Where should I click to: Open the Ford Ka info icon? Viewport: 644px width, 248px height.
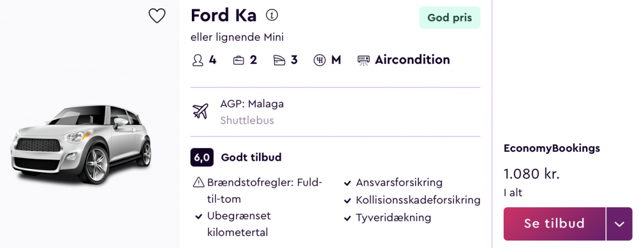(x=272, y=16)
